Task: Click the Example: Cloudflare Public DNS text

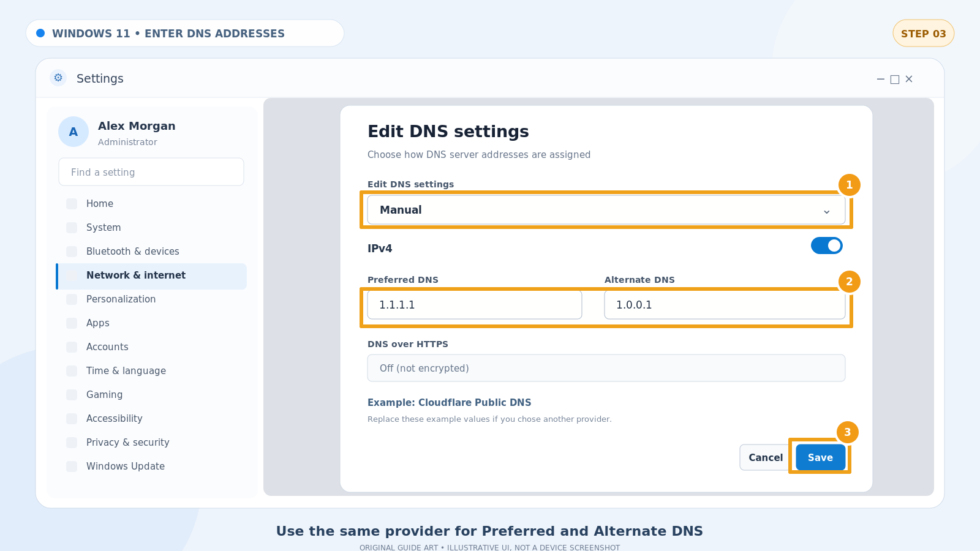Action: pyautogui.click(x=449, y=402)
